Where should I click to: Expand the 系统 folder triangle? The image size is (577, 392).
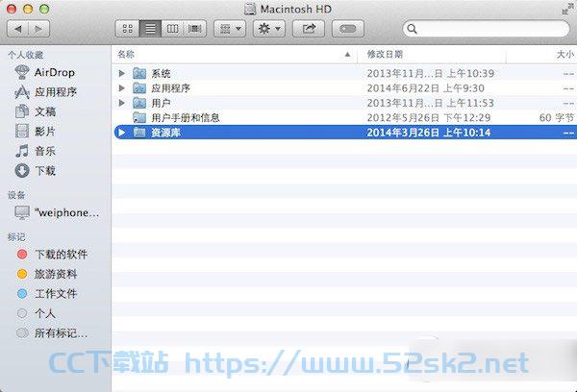click(x=121, y=74)
